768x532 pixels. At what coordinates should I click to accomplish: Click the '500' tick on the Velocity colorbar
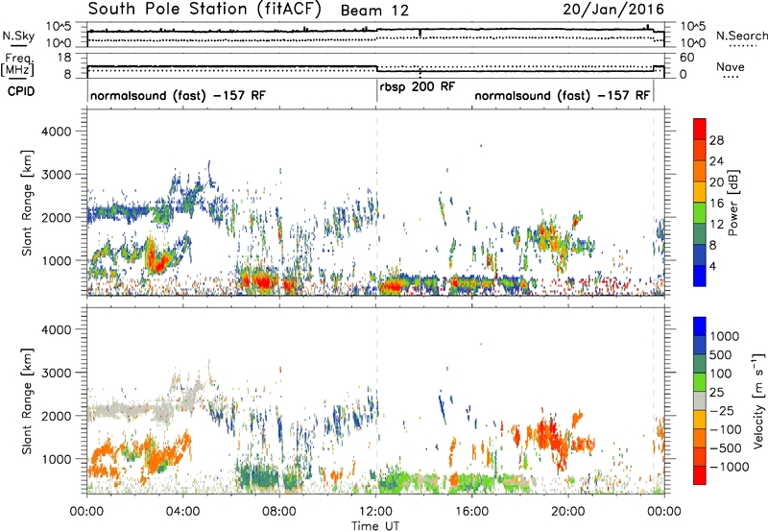tap(723, 354)
